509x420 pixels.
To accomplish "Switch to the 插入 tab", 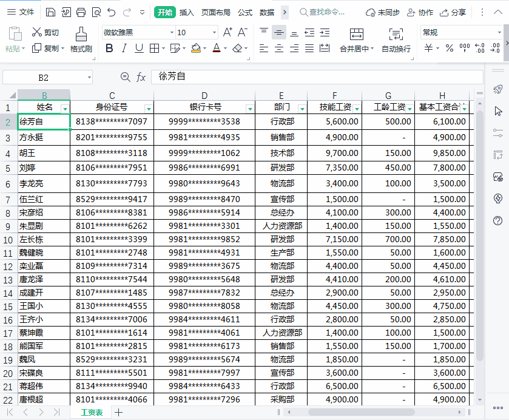I will click(x=187, y=12).
